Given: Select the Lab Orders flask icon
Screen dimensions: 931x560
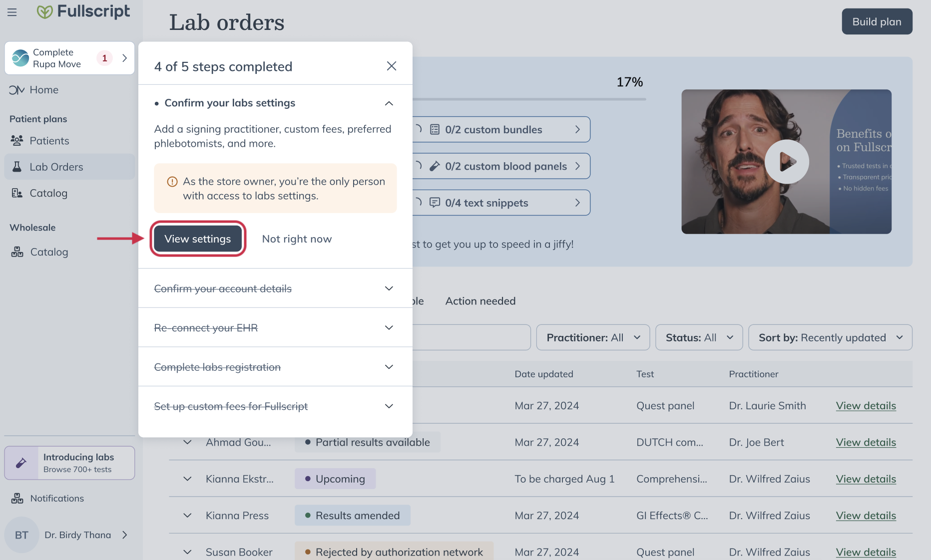Looking at the screenshot, I should pyautogui.click(x=17, y=167).
